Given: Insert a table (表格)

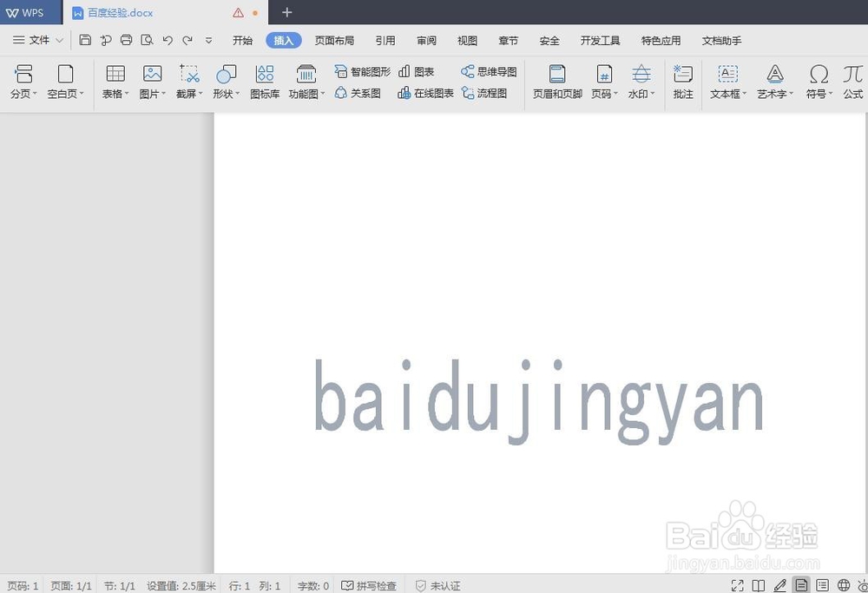Looking at the screenshot, I should point(115,82).
